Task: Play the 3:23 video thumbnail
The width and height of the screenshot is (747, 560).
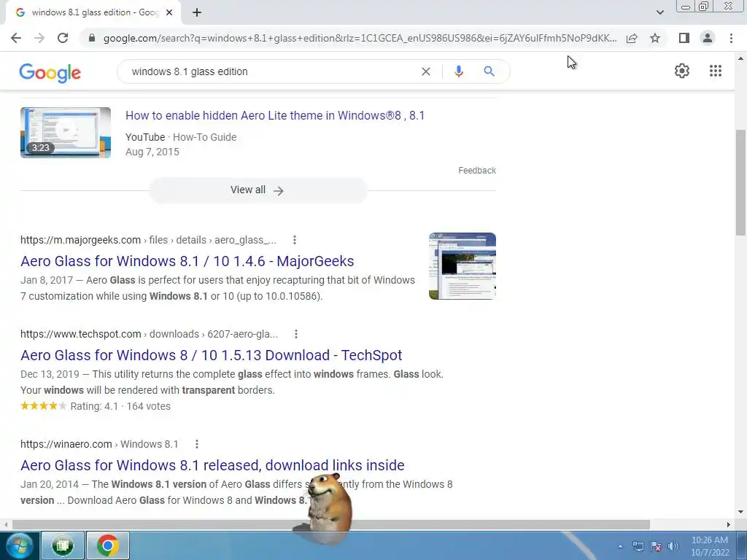Action: coord(66,133)
